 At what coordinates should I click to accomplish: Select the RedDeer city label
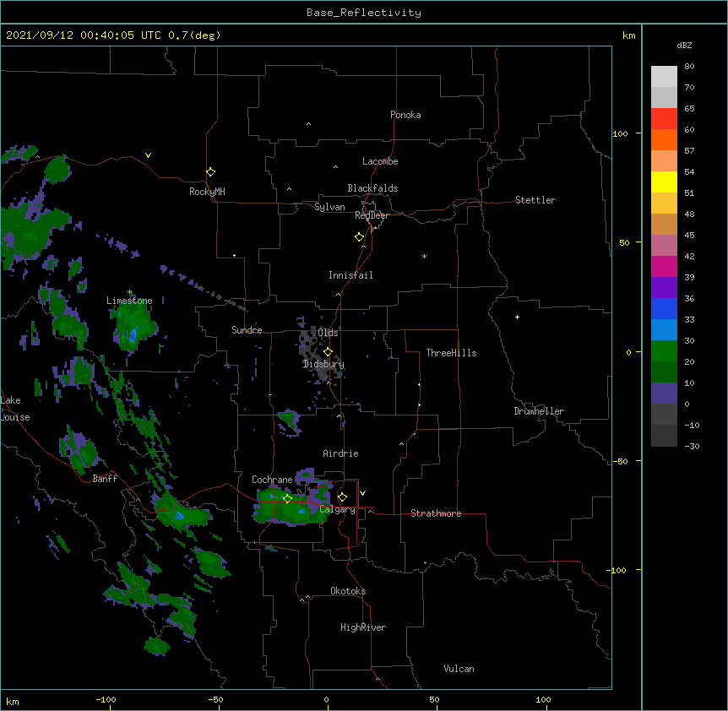pyautogui.click(x=372, y=215)
